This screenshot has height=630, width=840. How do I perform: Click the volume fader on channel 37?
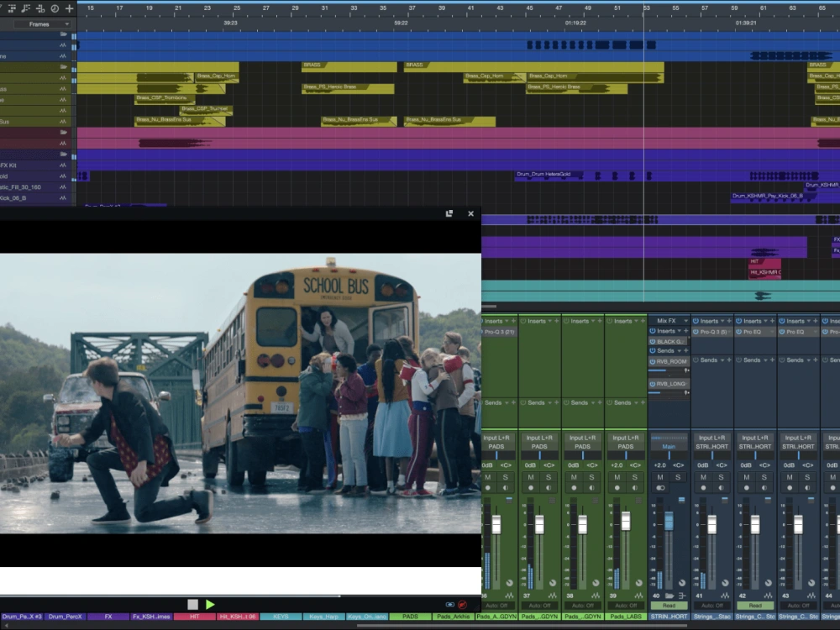tap(539, 524)
